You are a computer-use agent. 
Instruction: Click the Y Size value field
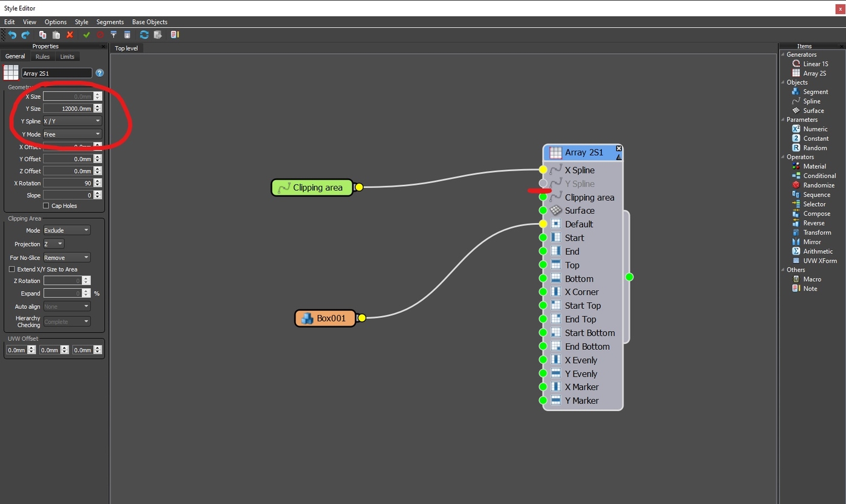[x=68, y=109]
